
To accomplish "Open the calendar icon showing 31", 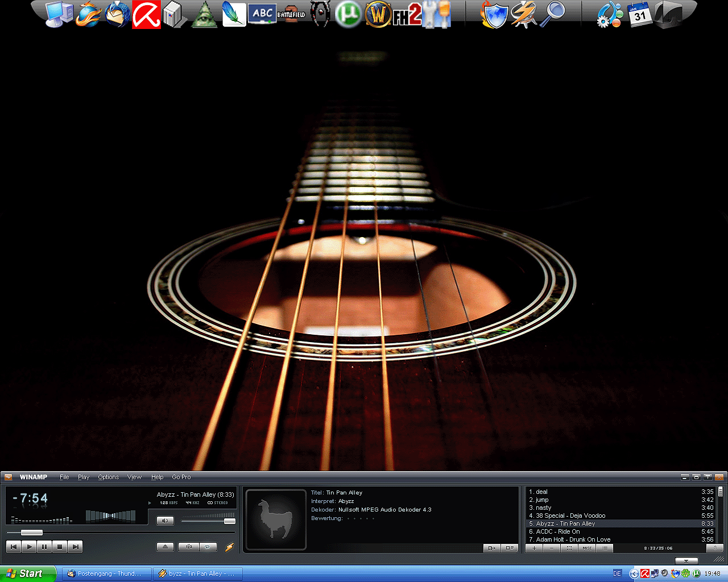I will click(x=640, y=15).
